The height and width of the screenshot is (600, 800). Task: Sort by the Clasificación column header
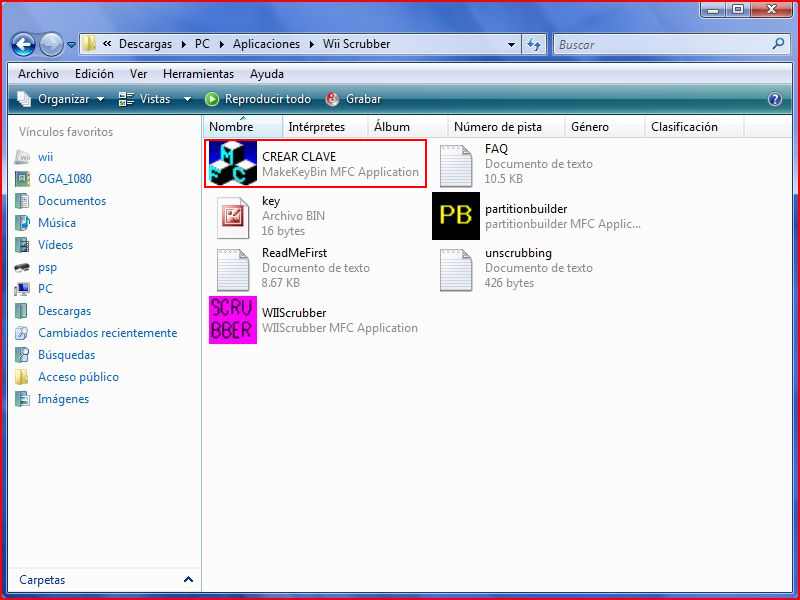(694, 127)
